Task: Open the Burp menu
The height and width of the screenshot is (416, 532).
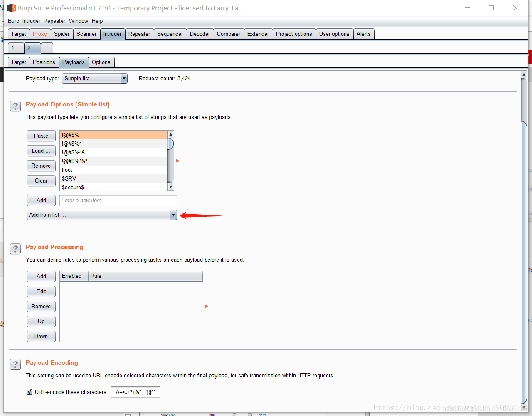Action: coord(13,21)
